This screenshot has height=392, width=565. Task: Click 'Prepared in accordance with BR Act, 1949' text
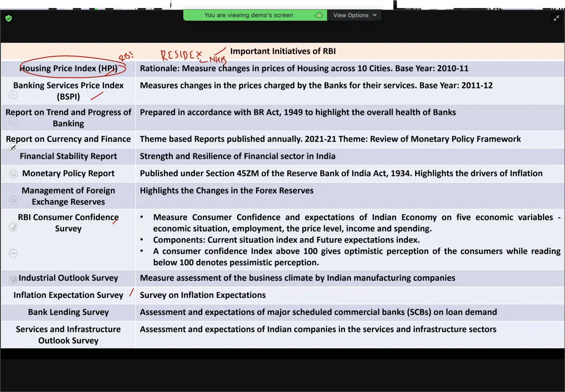pos(298,112)
